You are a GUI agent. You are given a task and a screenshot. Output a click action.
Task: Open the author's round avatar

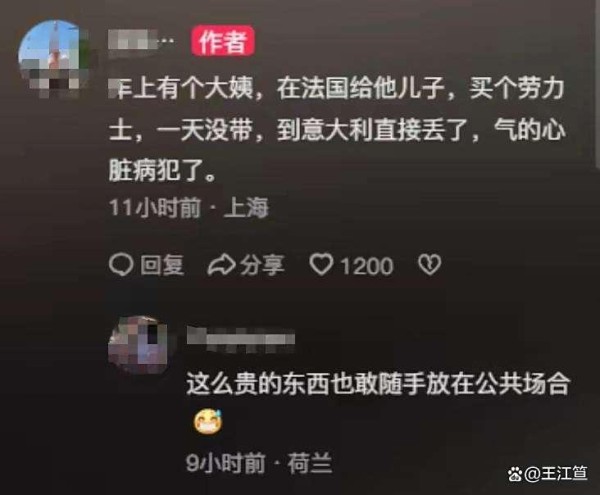[55, 58]
